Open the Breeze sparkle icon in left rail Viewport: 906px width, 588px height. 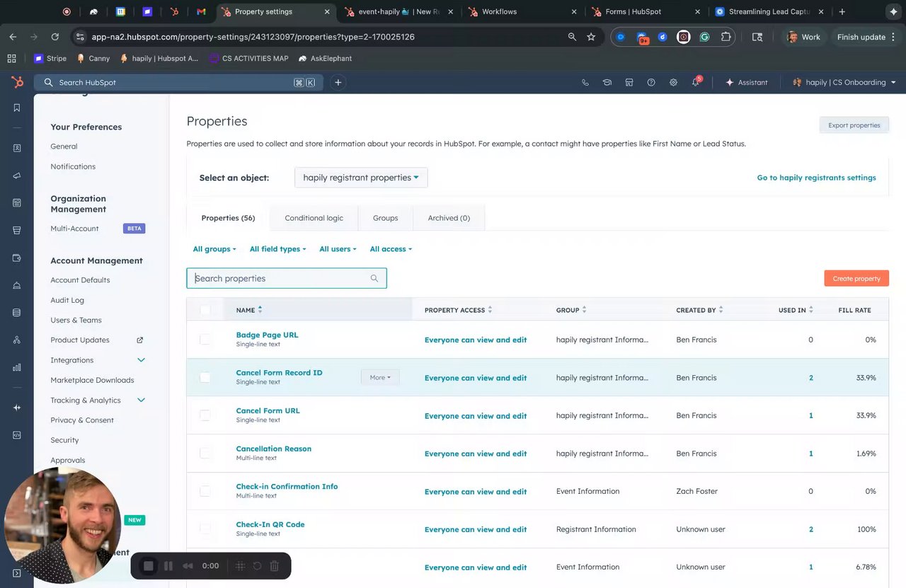coord(17,408)
